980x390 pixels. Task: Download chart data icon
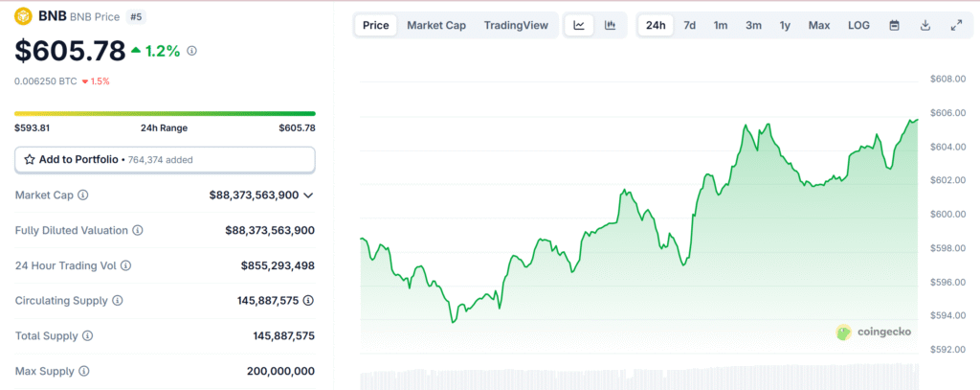pos(925,26)
